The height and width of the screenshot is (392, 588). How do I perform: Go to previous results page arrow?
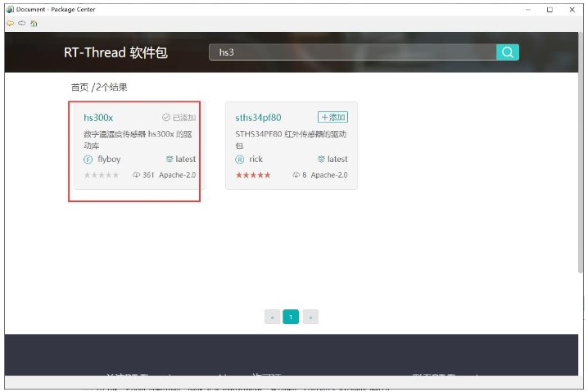pos(272,317)
